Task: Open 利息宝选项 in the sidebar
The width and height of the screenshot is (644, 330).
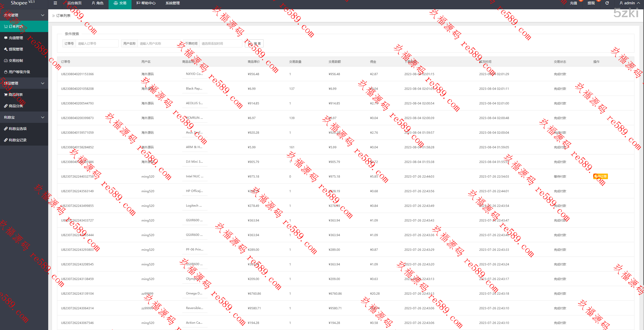Action: 17,129
